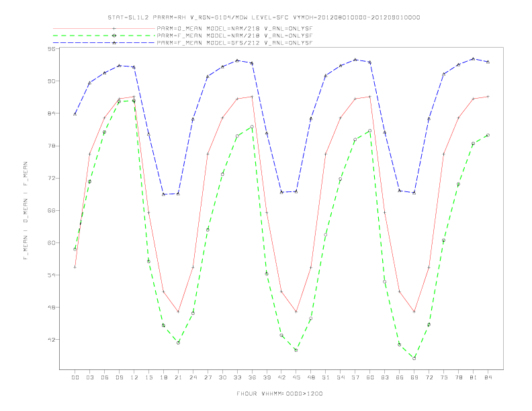Click the plus marker on the red legend line
Image resolution: width=532 pixels, height=411 pixels.
pos(114,28)
